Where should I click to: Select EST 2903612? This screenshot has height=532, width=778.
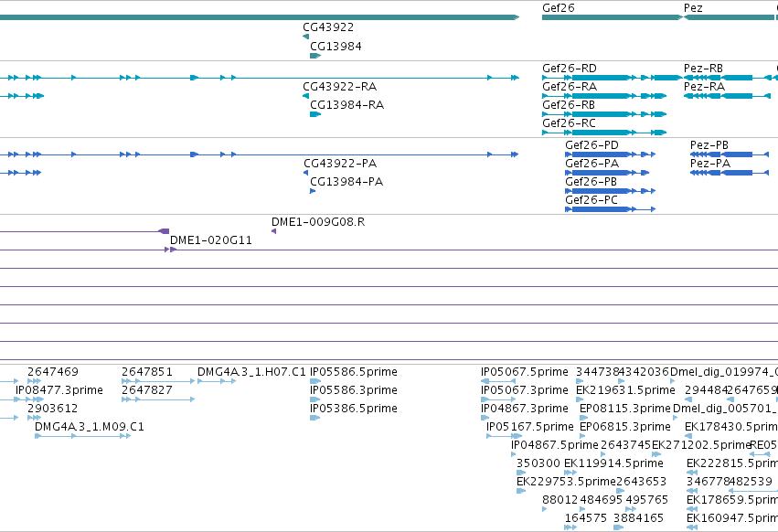pos(34,418)
